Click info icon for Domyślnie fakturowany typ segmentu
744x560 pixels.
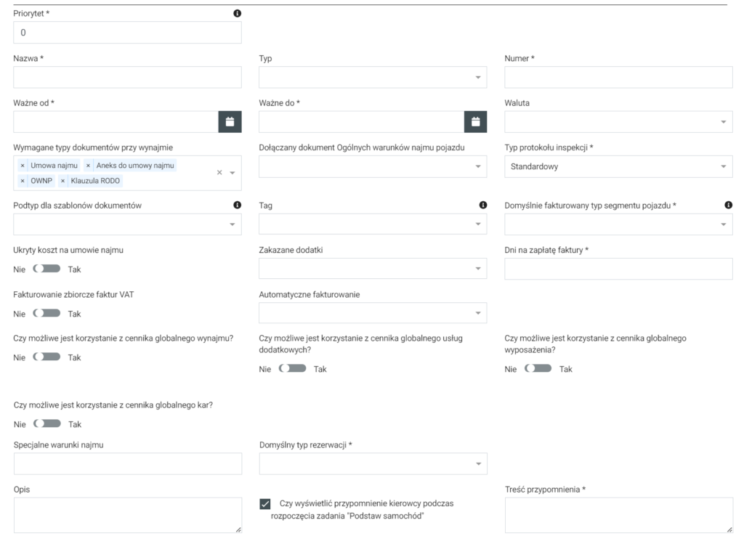point(728,206)
